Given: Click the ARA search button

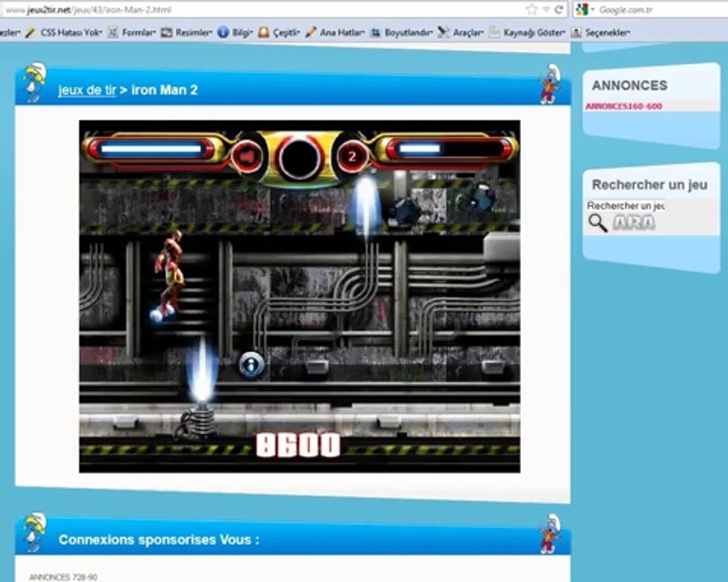Looking at the screenshot, I should tap(634, 223).
